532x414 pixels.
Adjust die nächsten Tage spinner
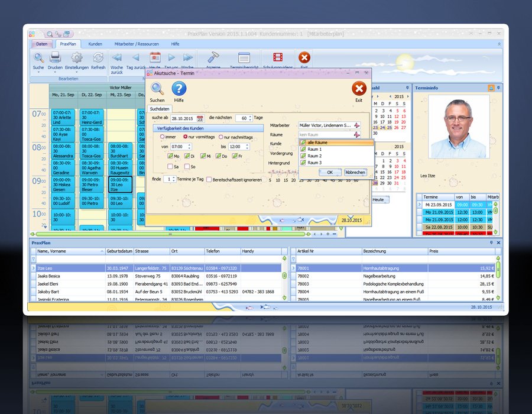pos(251,118)
